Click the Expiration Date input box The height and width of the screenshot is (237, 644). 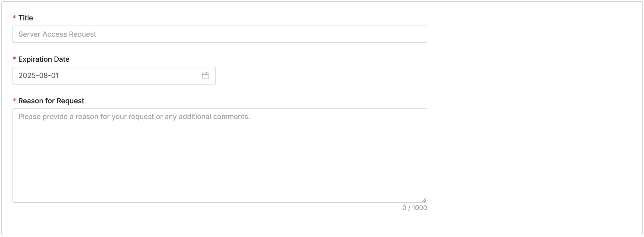(x=109, y=76)
